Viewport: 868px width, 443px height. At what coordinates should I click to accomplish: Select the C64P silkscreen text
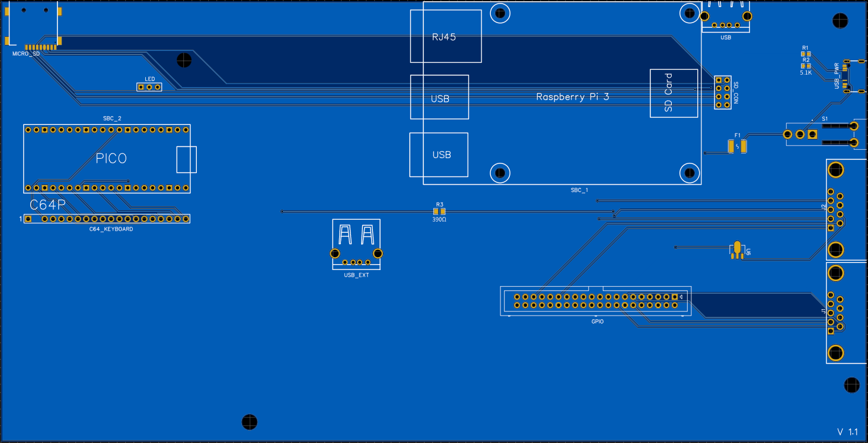47,206
